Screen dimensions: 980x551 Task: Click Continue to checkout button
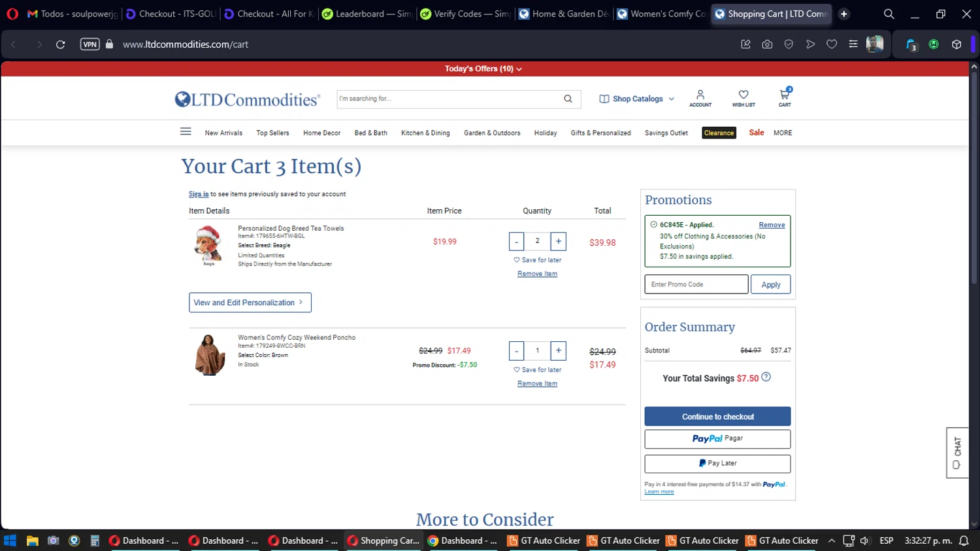[x=717, y=416]
